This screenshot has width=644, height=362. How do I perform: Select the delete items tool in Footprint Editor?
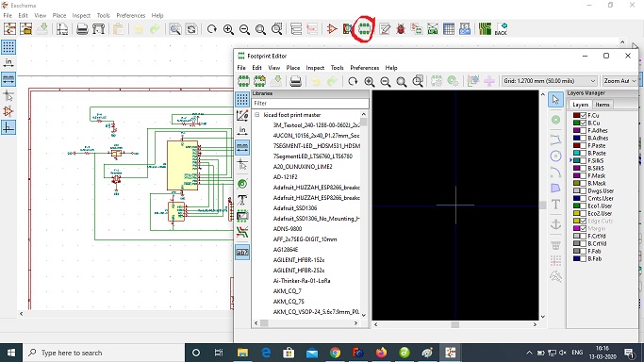[555, 245]
